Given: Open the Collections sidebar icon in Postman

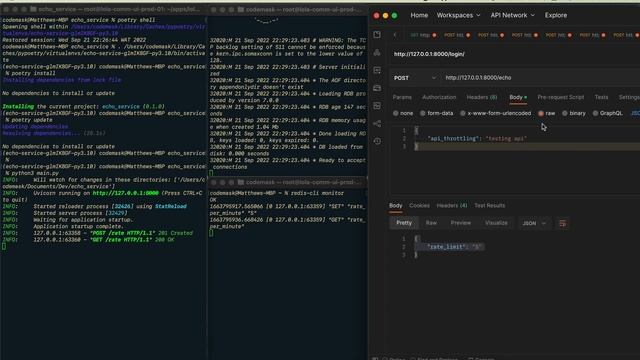Looking at the screenshot, I should pyautogui.click(x=377, y=35).
